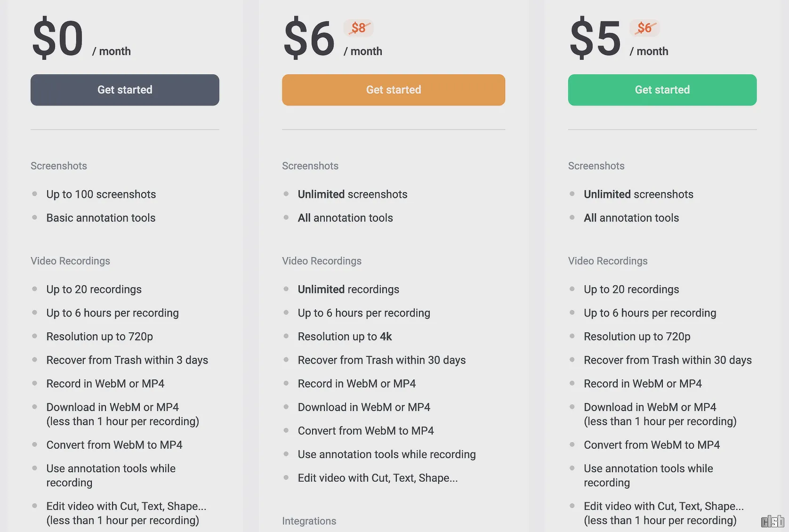Click the $0 price heading
Screen dimensions: 789x532
(x=58, y=38)
